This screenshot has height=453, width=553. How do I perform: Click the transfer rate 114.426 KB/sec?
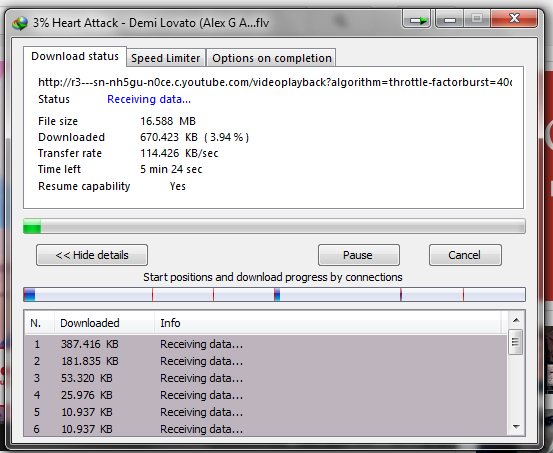179,153
